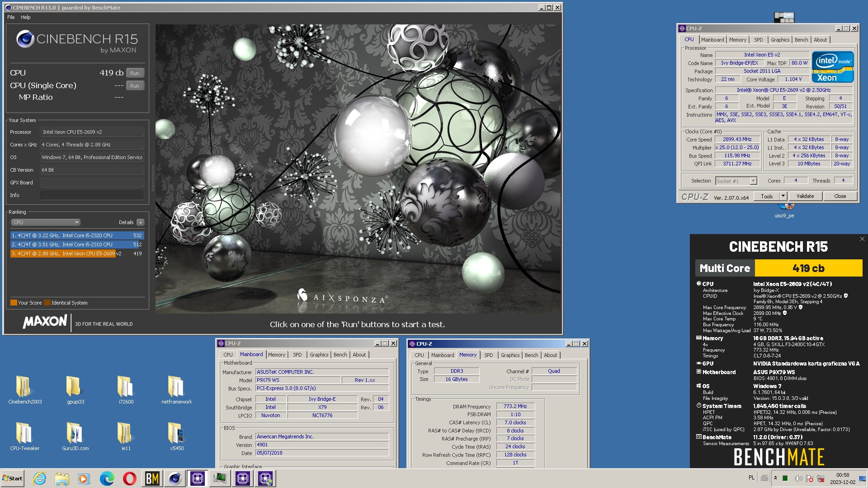868x488 pixels.
Task: Open CPU-Tweaker desktop folder
Action: pos(25,436)
